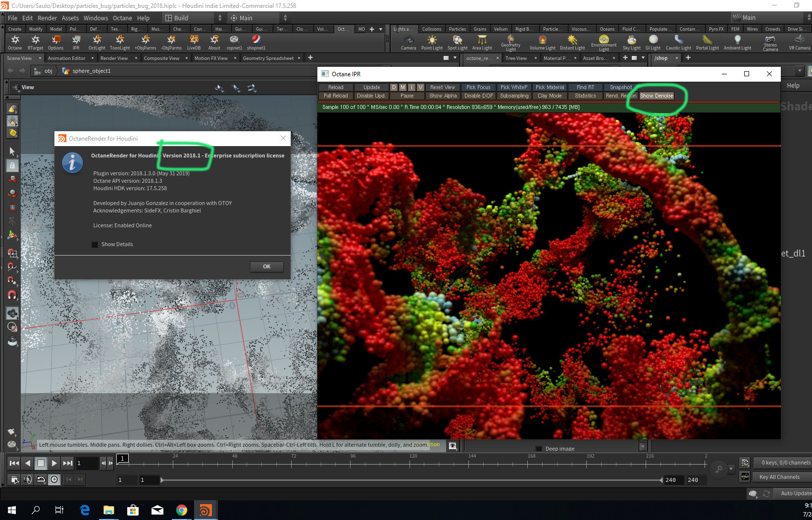Open the Octane shelf tool
The image size is (812, 520).
[x=15, y=42]
